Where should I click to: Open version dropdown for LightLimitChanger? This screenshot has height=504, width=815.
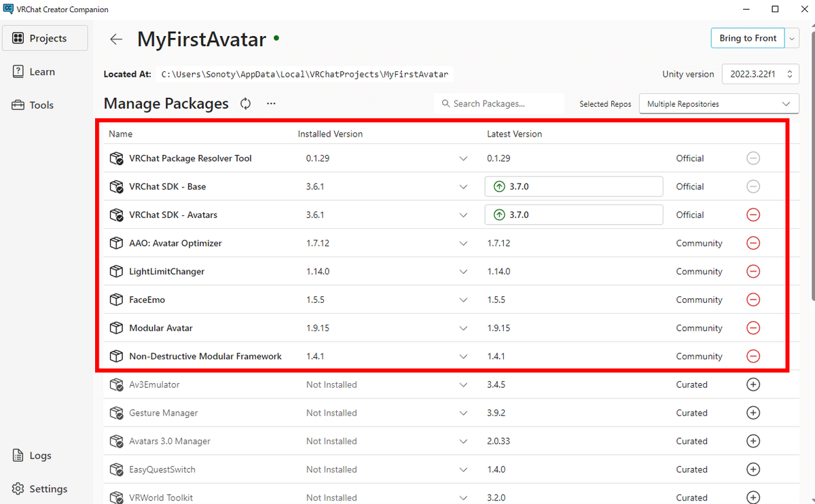point(463,272)
